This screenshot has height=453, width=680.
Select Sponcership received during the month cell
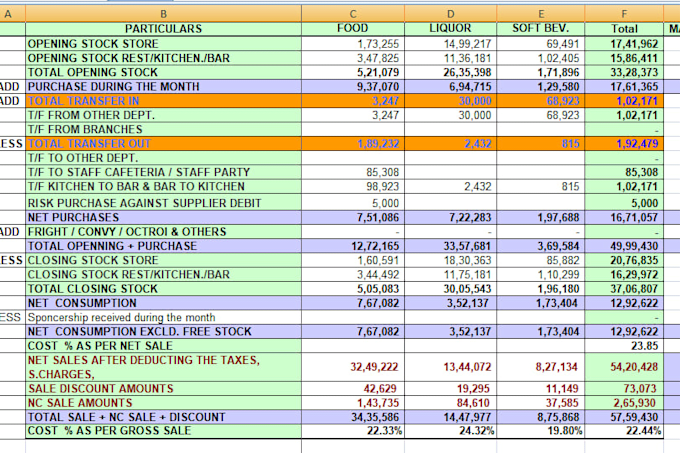(163, 317)
